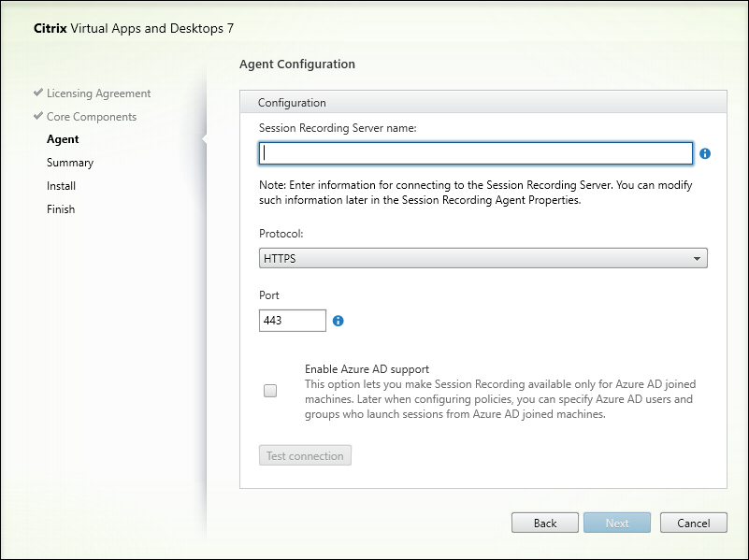Click the info icon beside server name field
Viewport: 749px width, 560px height.
pos(705,153)
